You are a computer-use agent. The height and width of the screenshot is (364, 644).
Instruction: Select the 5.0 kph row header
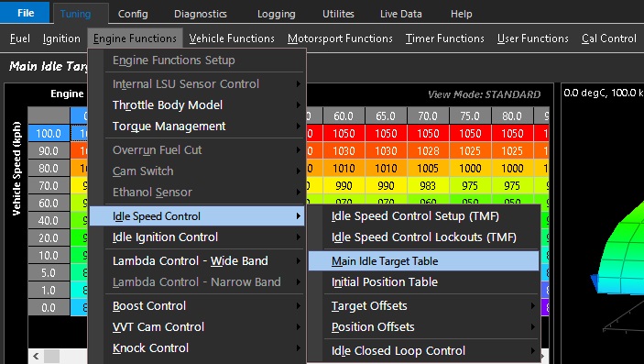pyautogui.click(x=49, y=272)
